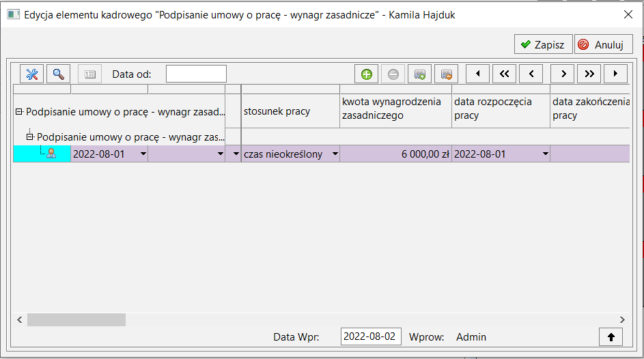
Task: Click the disabled numbering icon button
Action: [90, 74]
